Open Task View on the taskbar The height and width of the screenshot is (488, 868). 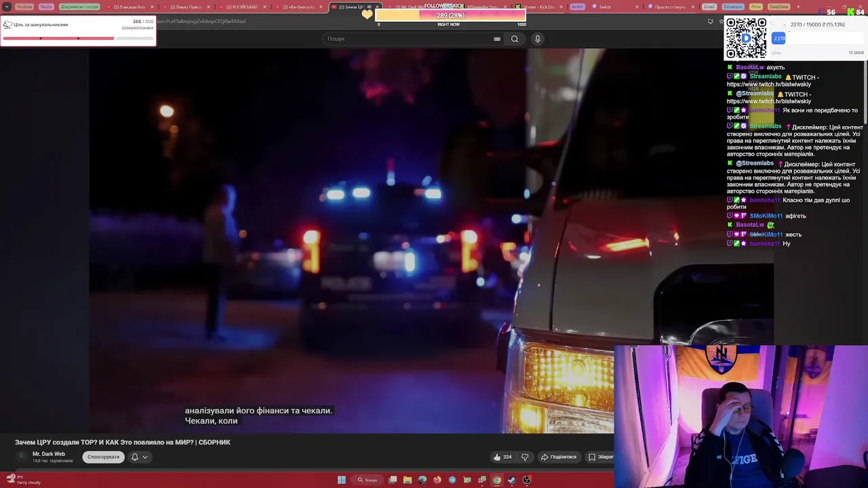tap(393, 480)
